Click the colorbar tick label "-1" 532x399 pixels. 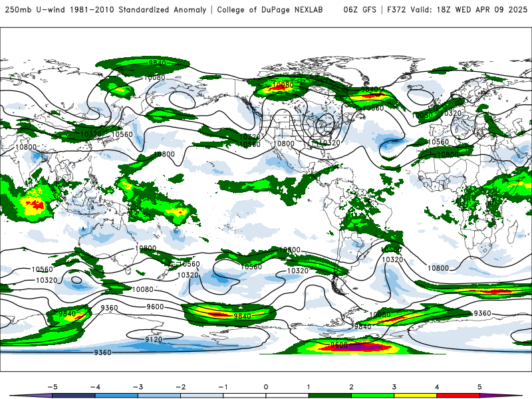[x=223, y=387]
